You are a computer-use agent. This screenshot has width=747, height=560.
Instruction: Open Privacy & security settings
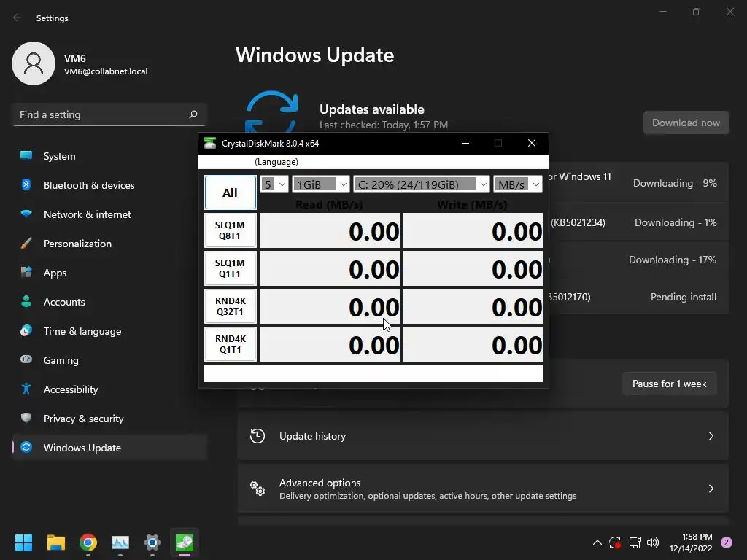tap(109, 418)
